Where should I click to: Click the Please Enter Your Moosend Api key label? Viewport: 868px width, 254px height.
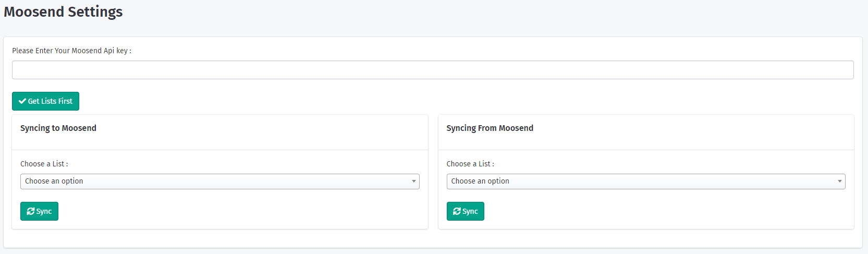pyautogui.click(x=71, y=51)
